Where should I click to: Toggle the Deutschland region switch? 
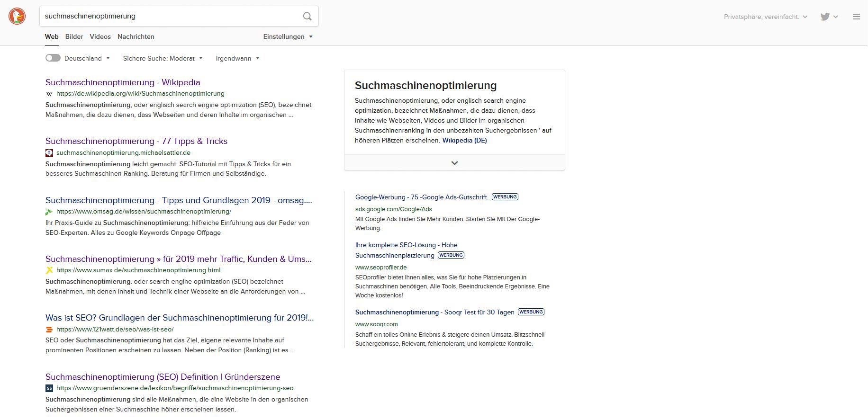click(53, 58)
